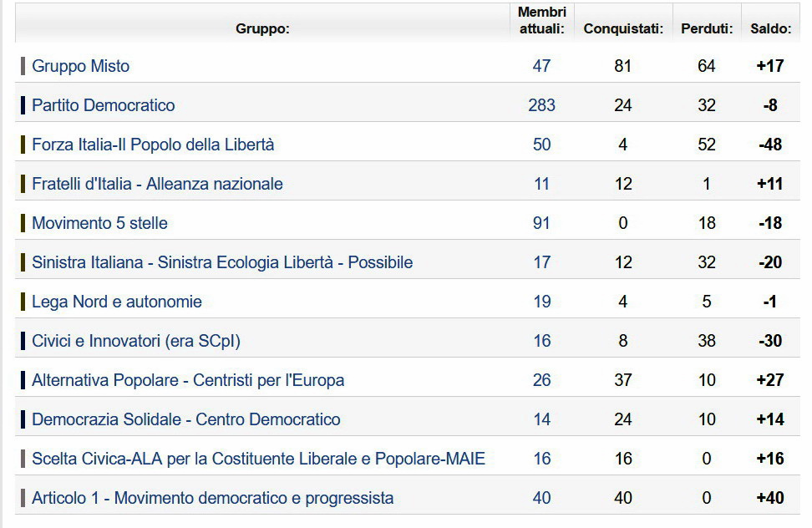Click the Saldo column header

point(770,28)
